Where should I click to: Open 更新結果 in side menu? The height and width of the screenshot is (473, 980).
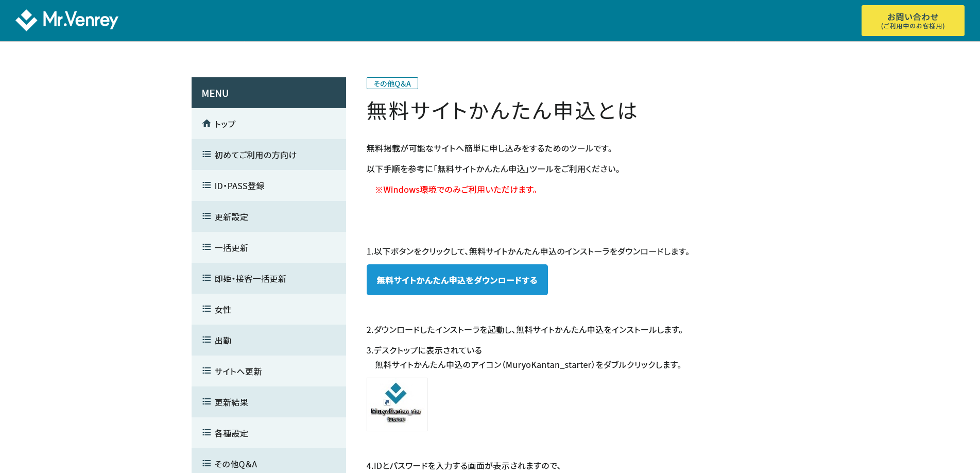(x=269, y=402)
